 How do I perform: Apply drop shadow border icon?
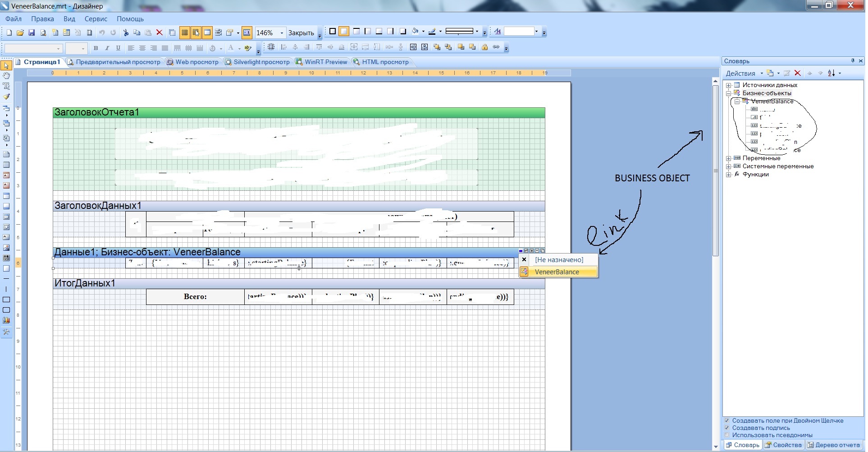click(x=403, y=32)
